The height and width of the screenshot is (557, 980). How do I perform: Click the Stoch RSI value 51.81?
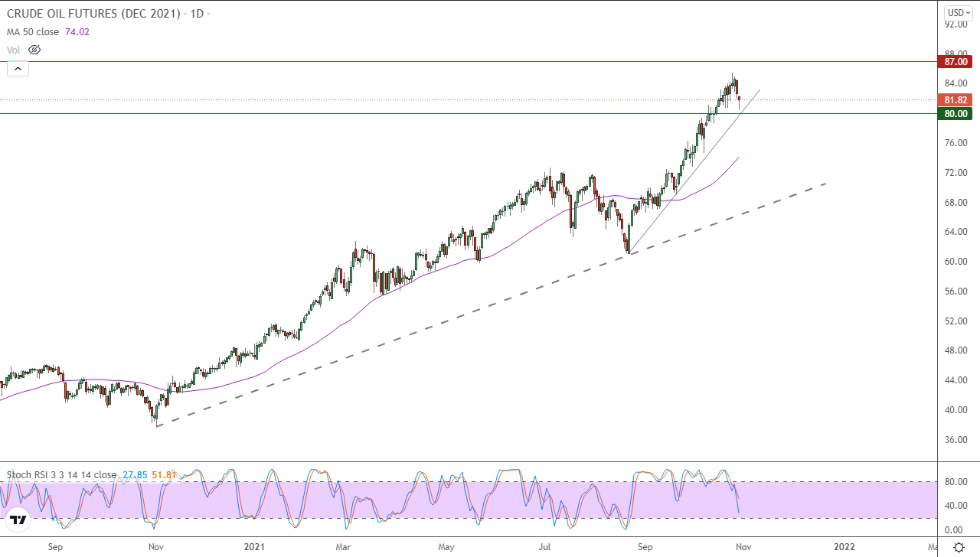(165, 475)
